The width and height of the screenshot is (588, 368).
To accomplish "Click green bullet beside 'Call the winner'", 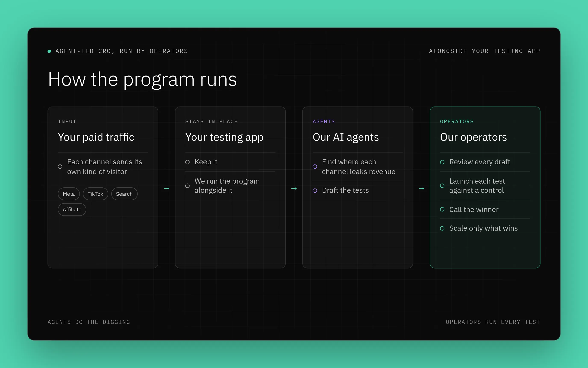I will coord(442,209).
